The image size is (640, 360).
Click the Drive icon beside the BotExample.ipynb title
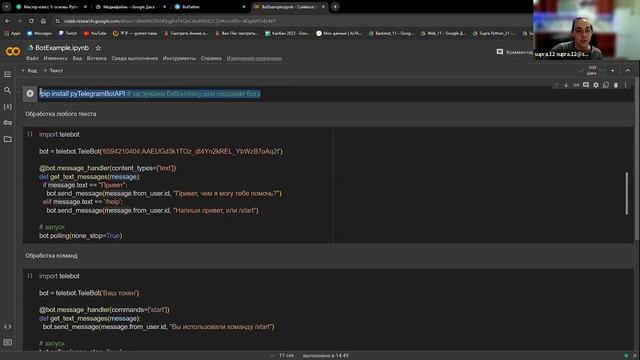[30, 48]
